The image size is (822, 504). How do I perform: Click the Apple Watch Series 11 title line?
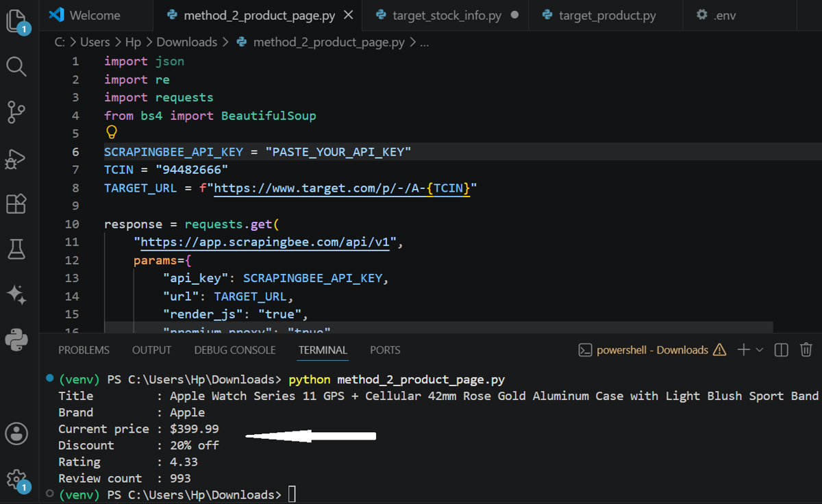tap(438, 396)
